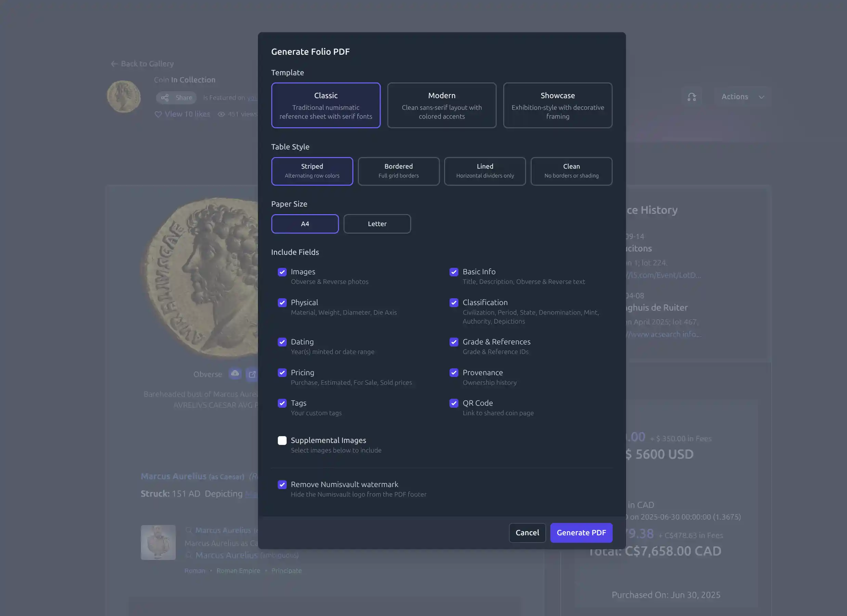This screenshot has height=616, width=847.
Task: Click the Generate PDF button
Action: [581, 533]
